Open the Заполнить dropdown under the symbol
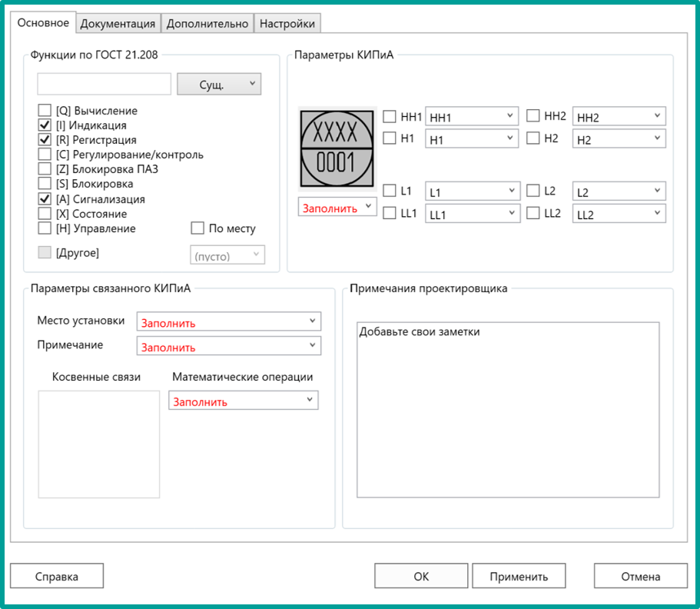Viewport: 700px width, 609px height. [x=337, y=208]
